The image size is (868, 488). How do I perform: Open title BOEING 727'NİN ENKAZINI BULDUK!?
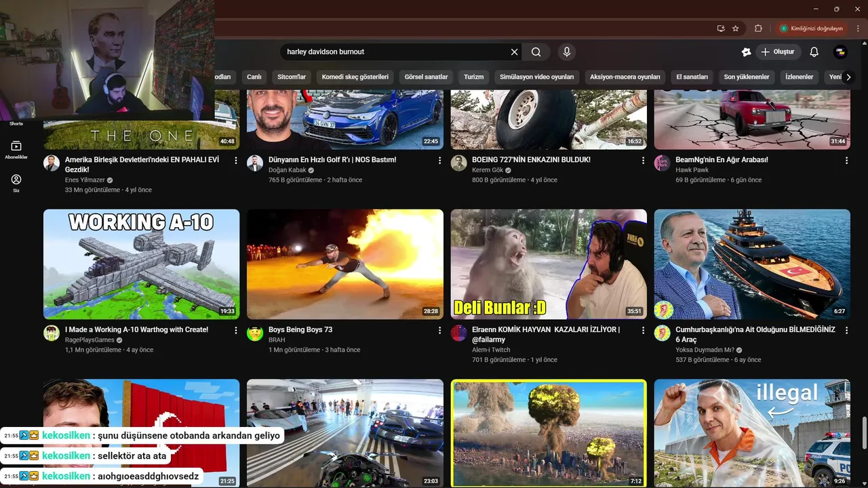(531, 160)
